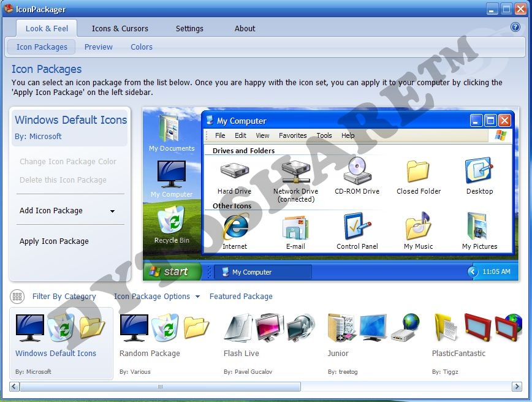Open the Help menu in My Computer preview
The height and width of the screenshot is (402, 532).
click(348, 135)
